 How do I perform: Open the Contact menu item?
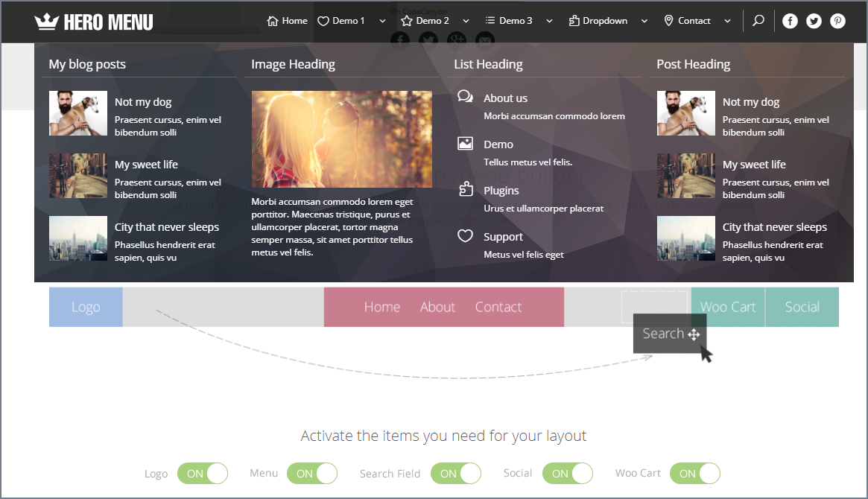(694, 20)
